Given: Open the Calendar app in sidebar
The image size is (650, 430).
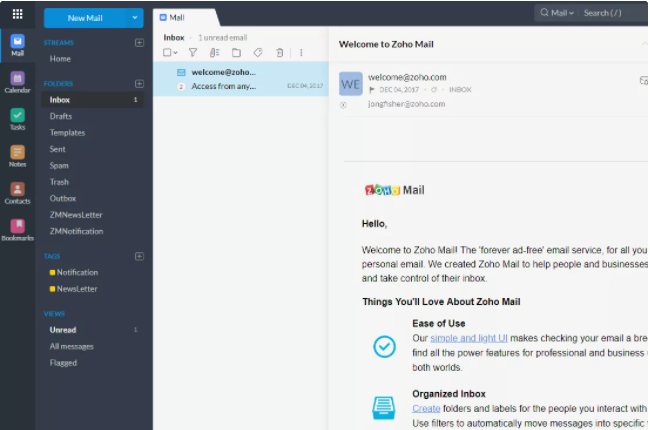Looking at the screenshot, I should (17, 80).
